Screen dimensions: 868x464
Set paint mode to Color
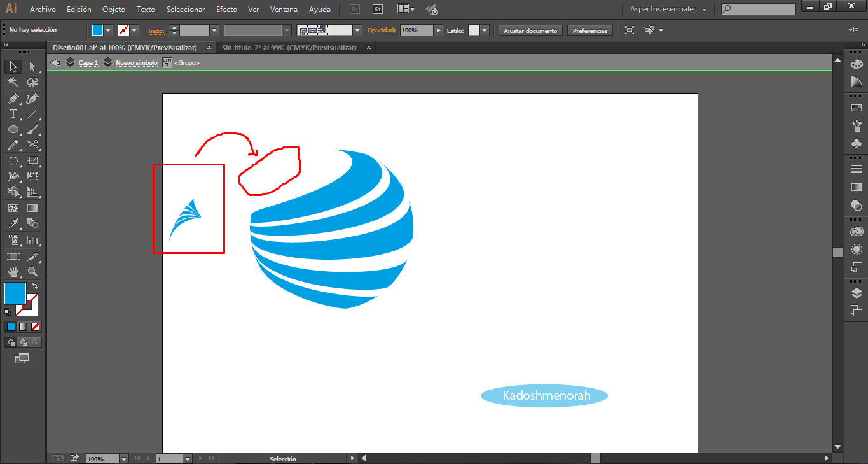point(10,327)
